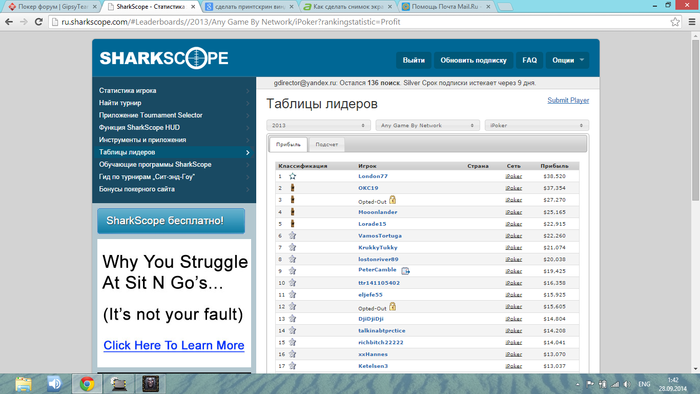Close the SharkScope browser tab

[193, 7]
